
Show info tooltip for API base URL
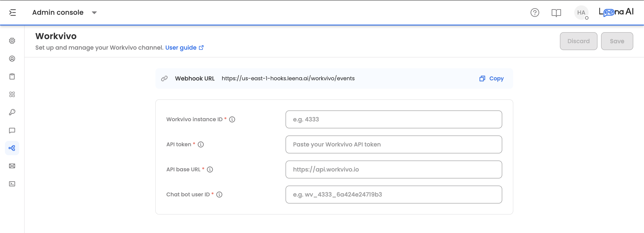[x=210, y=169]
